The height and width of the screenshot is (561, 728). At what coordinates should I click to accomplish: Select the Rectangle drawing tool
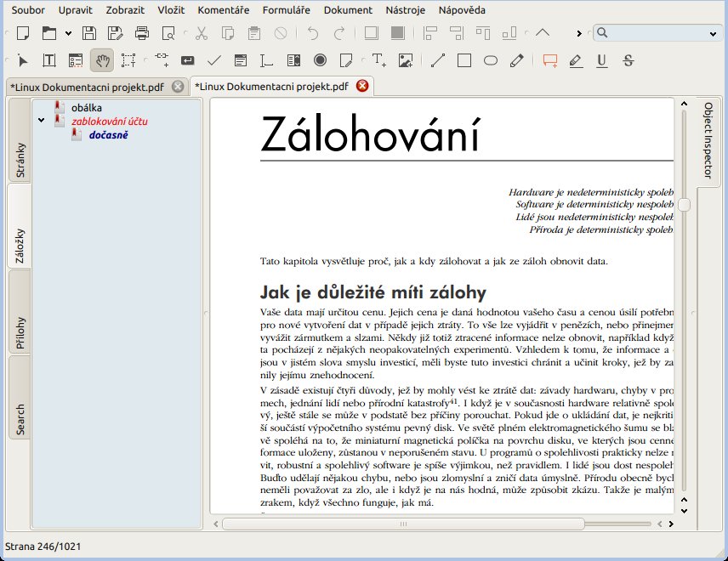(x=464, y=60)
